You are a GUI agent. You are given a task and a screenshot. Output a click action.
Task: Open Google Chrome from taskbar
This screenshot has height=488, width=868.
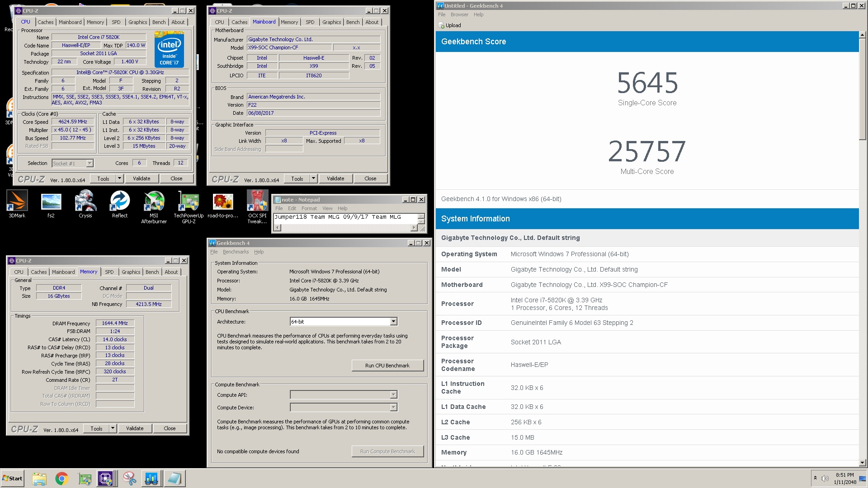pyautogui.click(x=61, y=479)
